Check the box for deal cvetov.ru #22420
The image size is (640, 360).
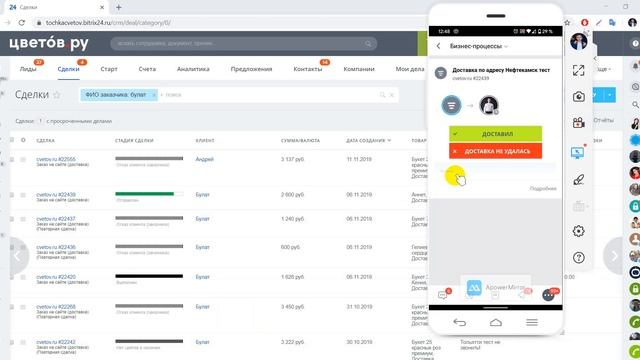[12, 277]
